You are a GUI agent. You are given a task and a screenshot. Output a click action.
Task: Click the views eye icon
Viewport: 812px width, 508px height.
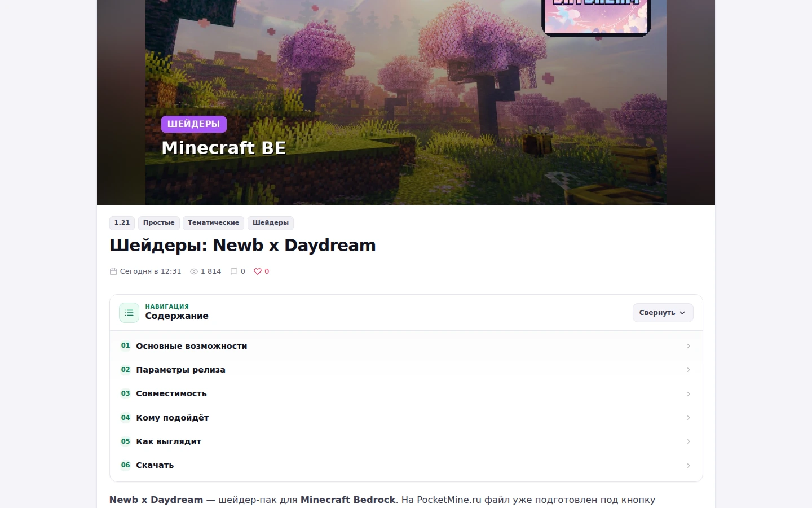coord(194,271)
